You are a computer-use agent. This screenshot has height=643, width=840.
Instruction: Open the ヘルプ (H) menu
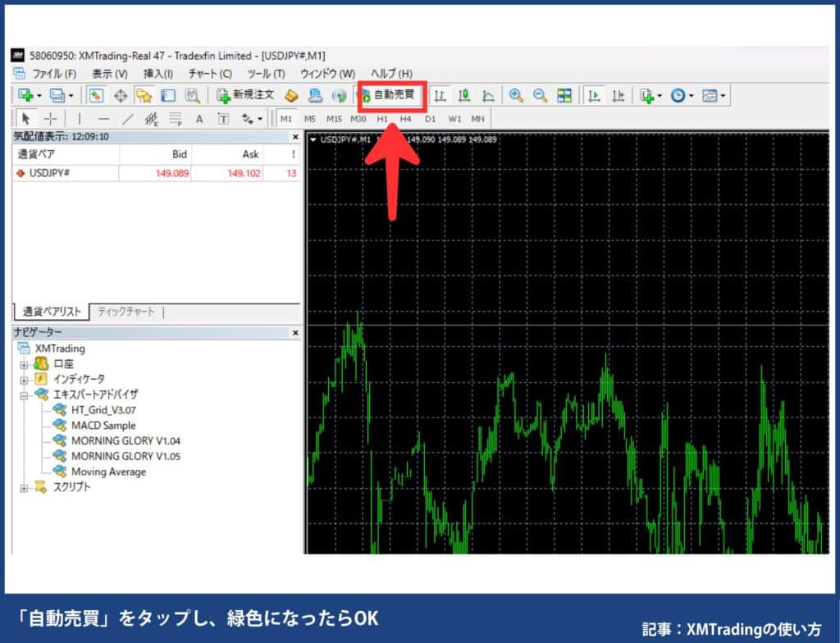tap(391, 74)
